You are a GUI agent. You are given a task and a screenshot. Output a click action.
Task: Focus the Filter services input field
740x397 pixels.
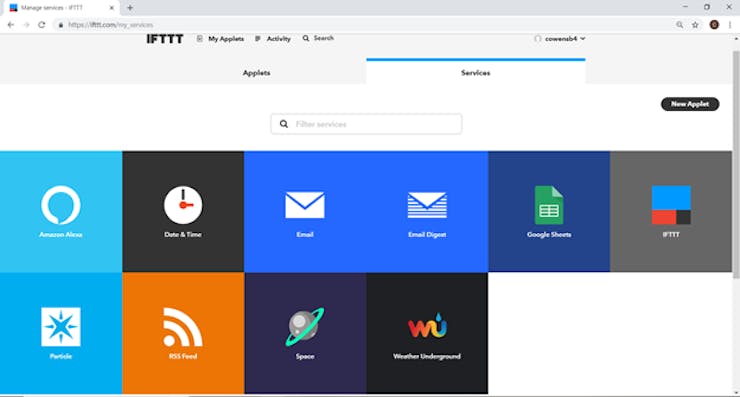[366, 124]
